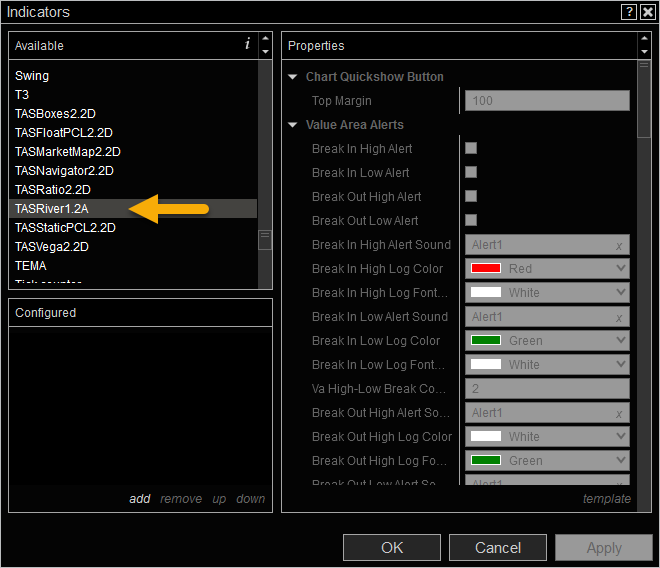The width and height of the screenshot is (660, 568).
Task: Click Break In High Alert Sound field
Action: coord(547,245)
